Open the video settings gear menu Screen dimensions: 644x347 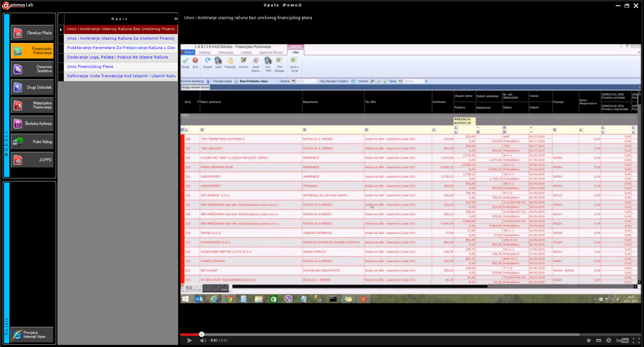609,340
